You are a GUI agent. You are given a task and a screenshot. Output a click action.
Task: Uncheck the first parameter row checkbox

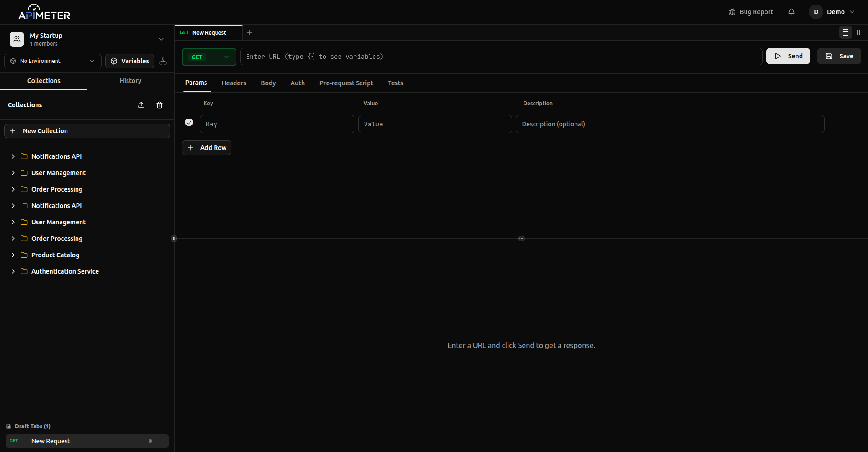189,122
